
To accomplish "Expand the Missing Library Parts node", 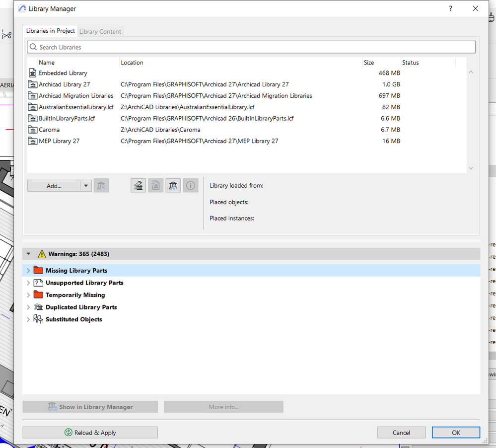I will coord(28,271).
